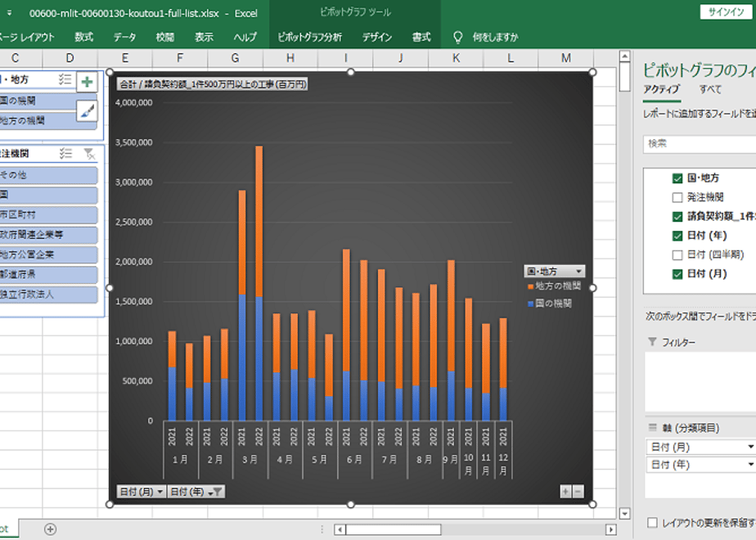Open the デザイン tab
Image resolution: width=756 pixels, height=540 pixels.
click(x=377, y=37)
